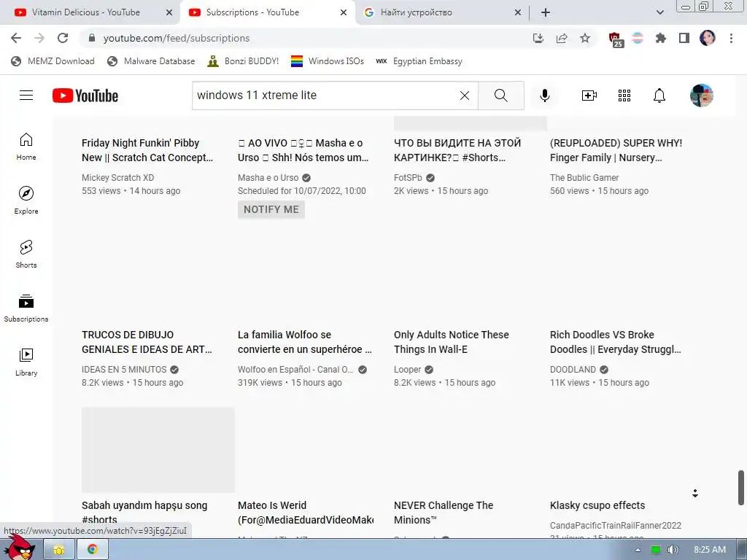
Task: Open video Rich Doodles VS Broke Doodles
Action: point(616,342)
